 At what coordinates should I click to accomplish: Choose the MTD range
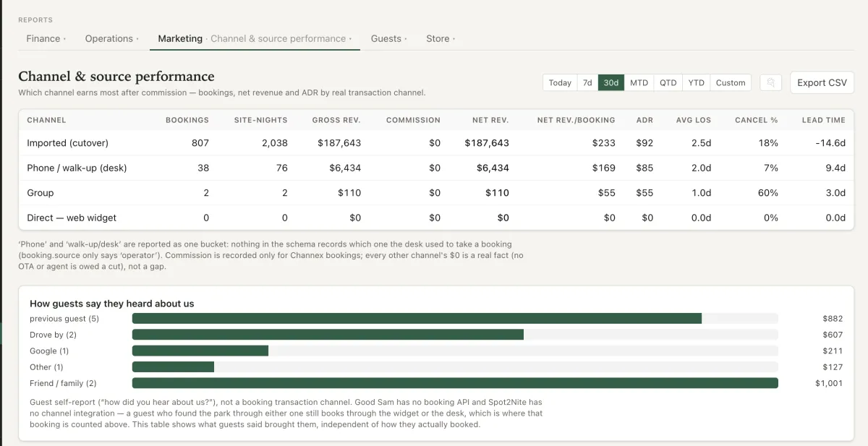point(639,82)
